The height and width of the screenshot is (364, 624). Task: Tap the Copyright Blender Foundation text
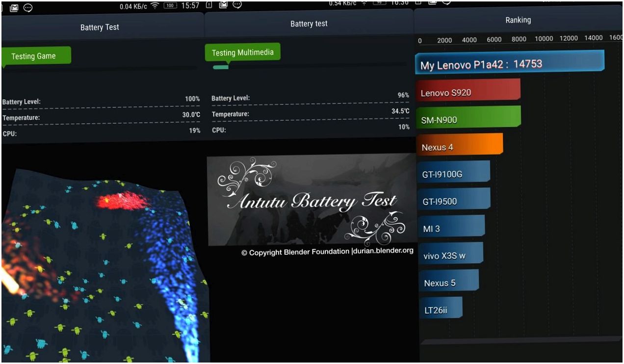pos(295,252)
